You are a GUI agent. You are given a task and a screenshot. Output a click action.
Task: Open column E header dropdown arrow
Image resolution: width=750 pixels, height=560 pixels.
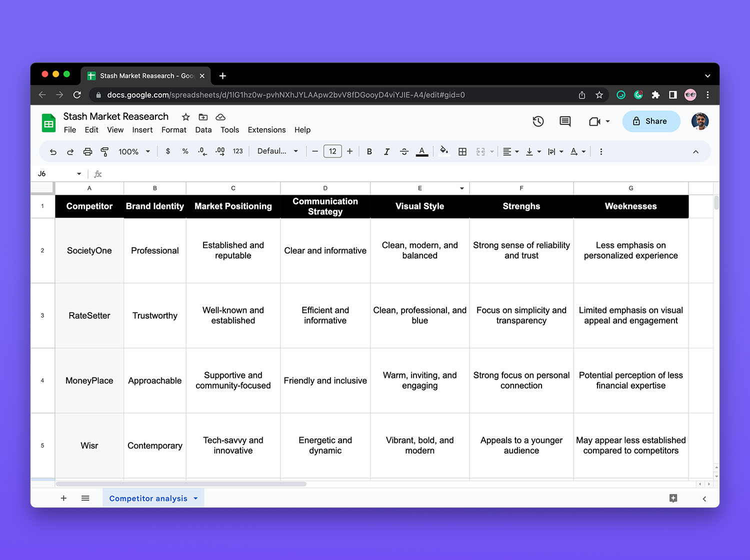(x=461, y=188)
